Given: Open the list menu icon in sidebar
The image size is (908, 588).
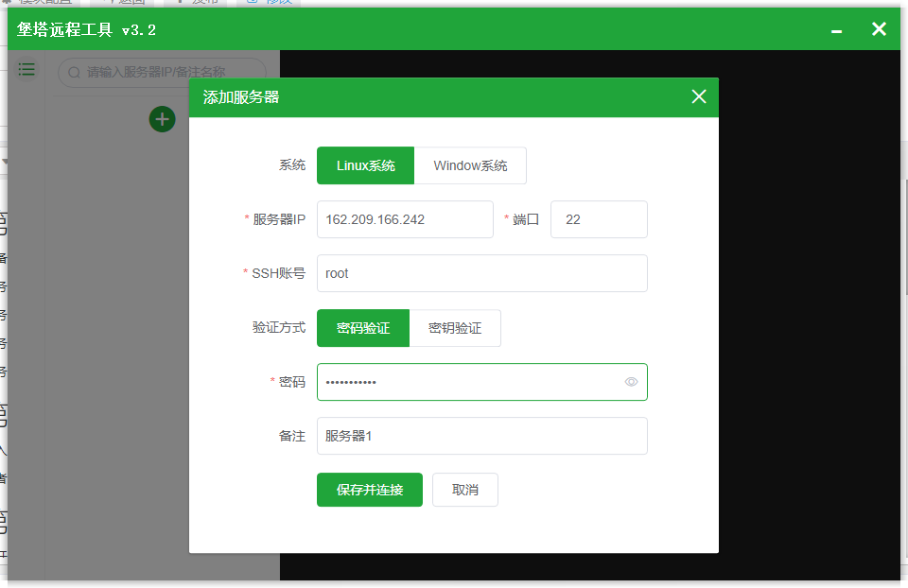Looking at the screenshot, I should point(26,70).
